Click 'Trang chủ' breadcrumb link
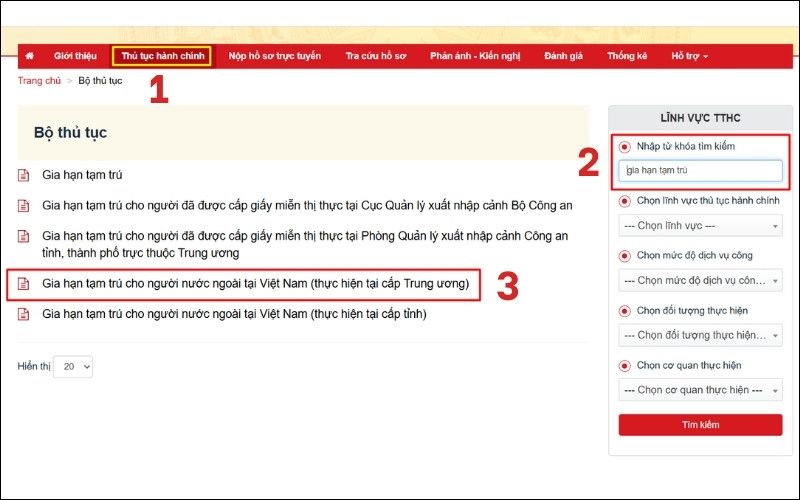This screenshot has height=500, width=800. click(39, 80)
